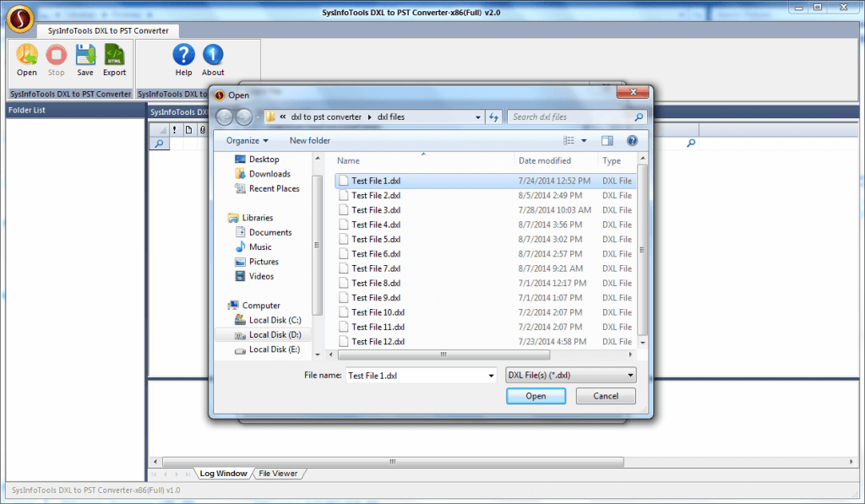Select Test File 12.dxl
Image resolution: width=865 pixels, height=504 pixels.
click(x=486, y=341)
